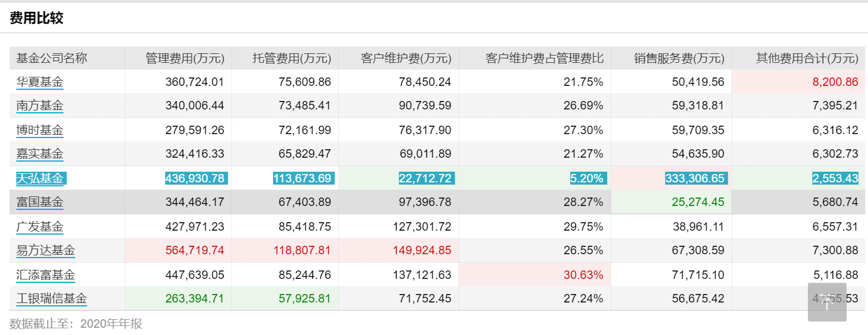Click the 客户维护费占管理费比 column header
Viewport: 868px width, 335px height.
click(x=544, y=58)
